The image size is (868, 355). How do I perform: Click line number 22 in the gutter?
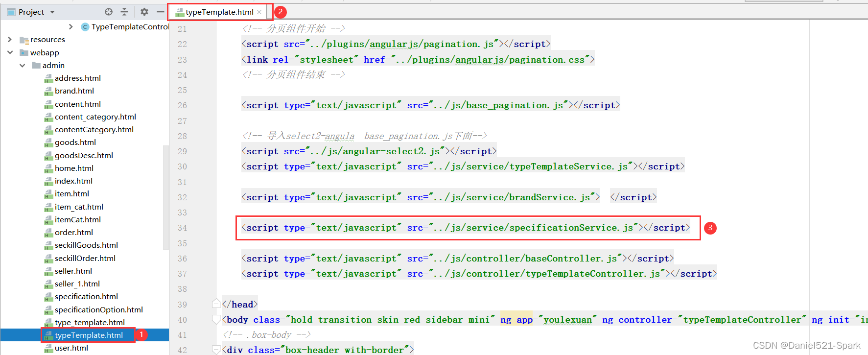182,44
